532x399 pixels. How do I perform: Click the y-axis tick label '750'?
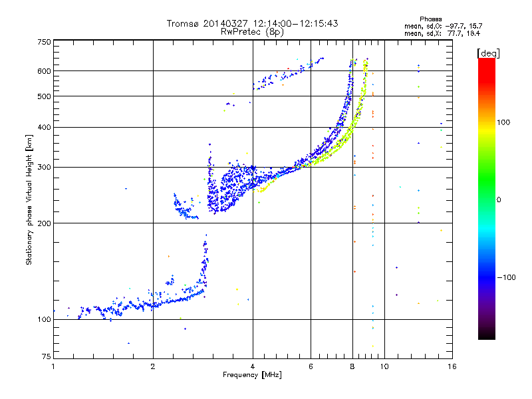(x=44, y=42)
